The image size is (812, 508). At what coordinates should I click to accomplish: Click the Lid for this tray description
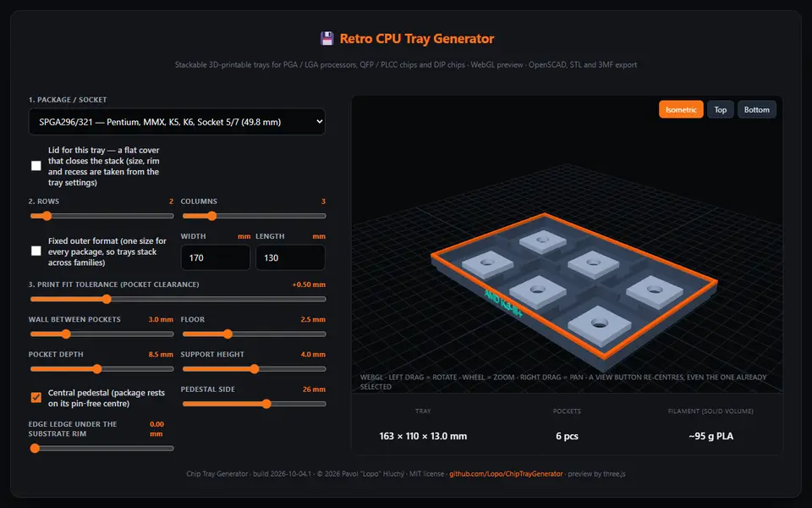pos(103,167)
